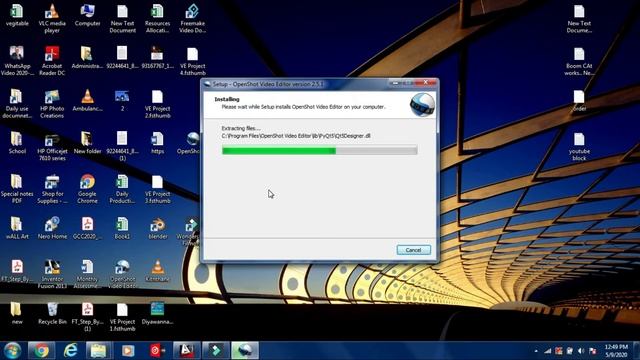
Task: Select the Google Chrome desktop icon
Action: coord(87,189)
